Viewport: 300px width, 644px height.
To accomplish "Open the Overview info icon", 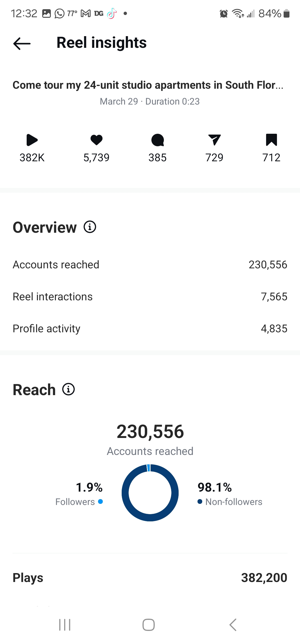I will coord(90,227).
